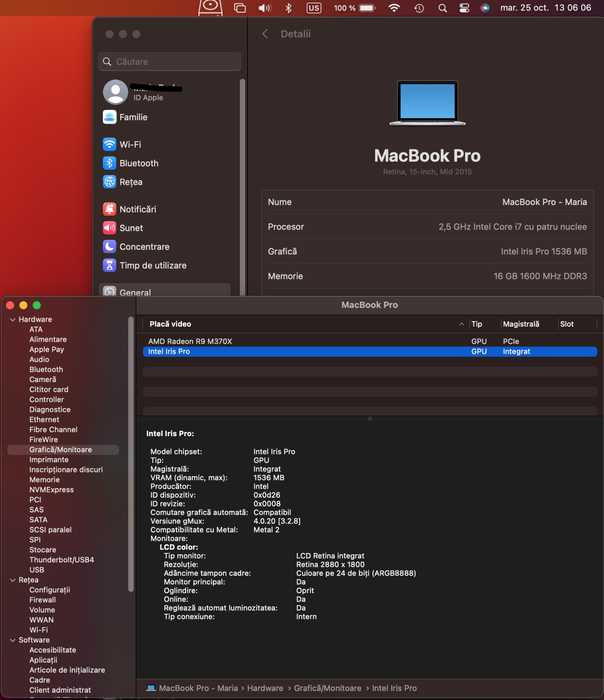The height and width of the screenshot is (700, 604).
Task: Open Time Machine menu bar icon
Action: pos(419,8)
